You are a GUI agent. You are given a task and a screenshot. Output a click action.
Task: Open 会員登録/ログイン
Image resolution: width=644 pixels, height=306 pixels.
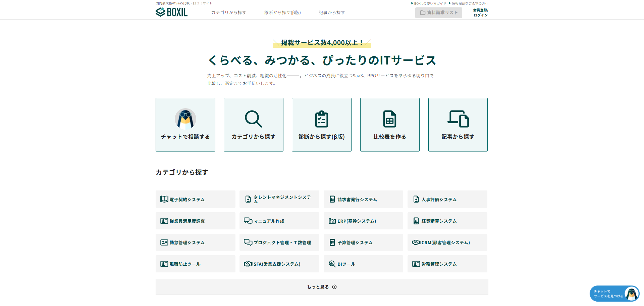click(480, 12)
